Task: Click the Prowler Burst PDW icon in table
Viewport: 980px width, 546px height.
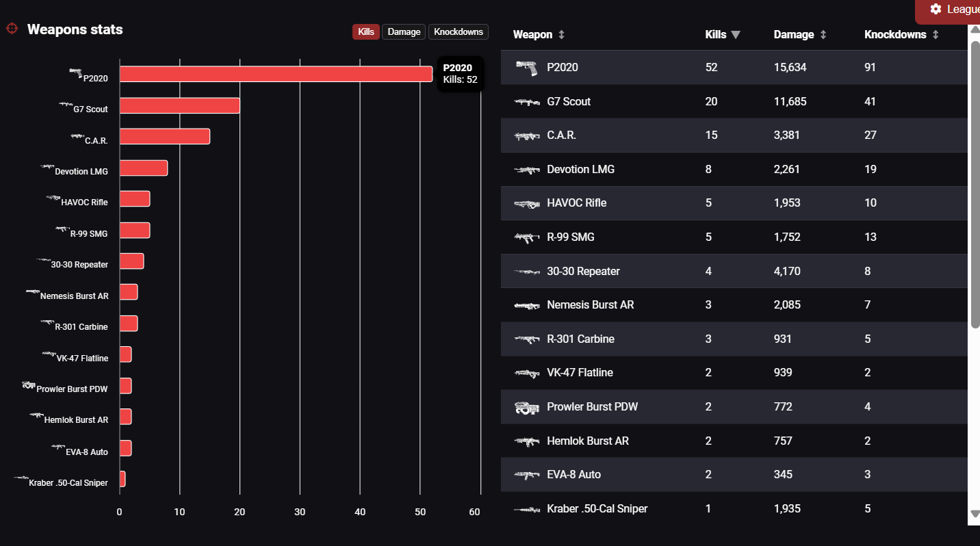Action: (526, 407)
